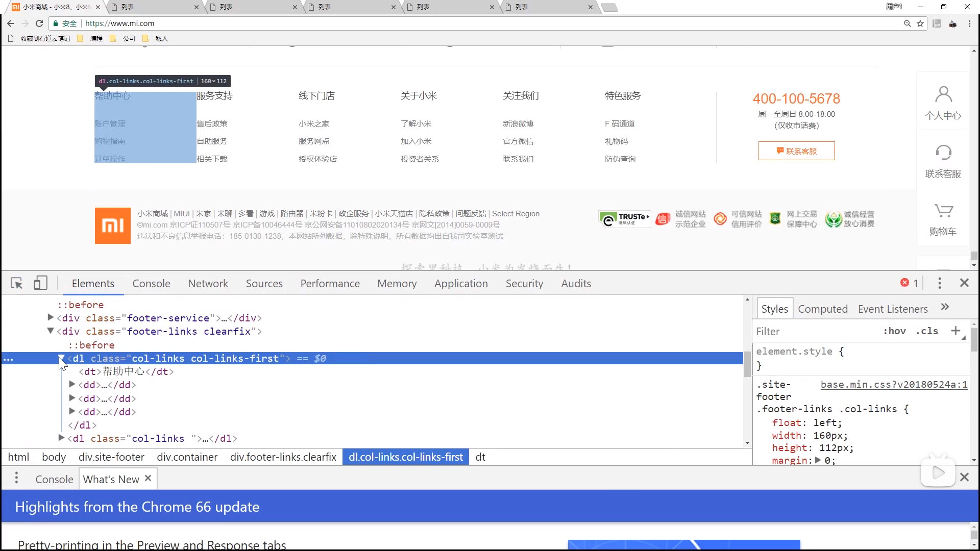Collapse the footer-links clearfix div
Viewport: 980px width, 551px height.
51,331
